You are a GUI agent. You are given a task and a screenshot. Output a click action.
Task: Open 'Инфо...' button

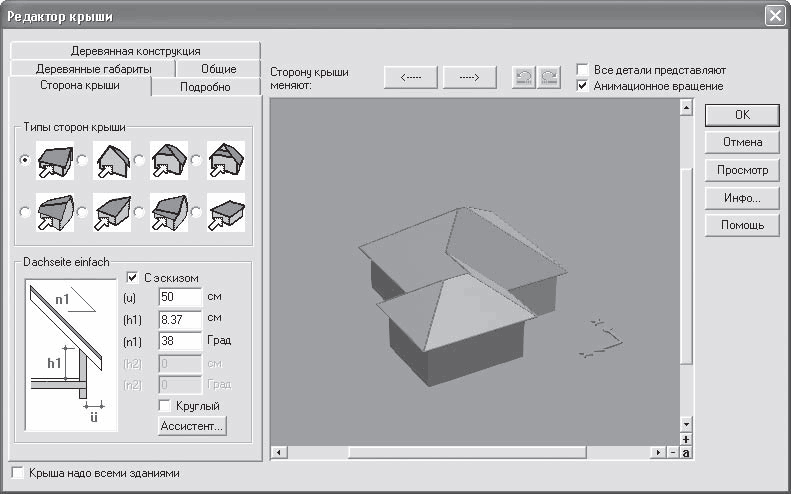742,198
